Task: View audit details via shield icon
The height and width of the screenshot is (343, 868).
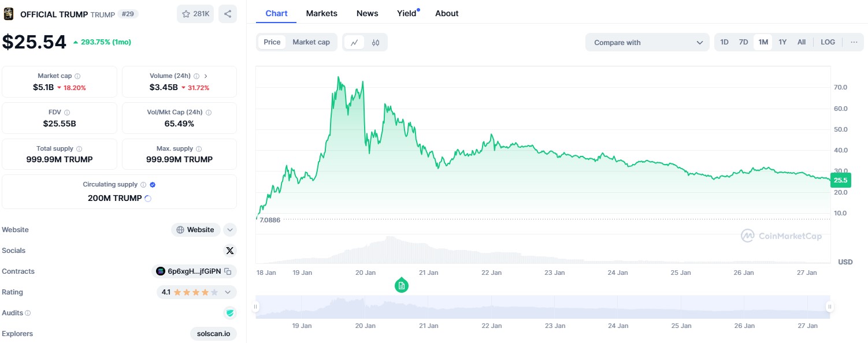Action: click(230, 312)
